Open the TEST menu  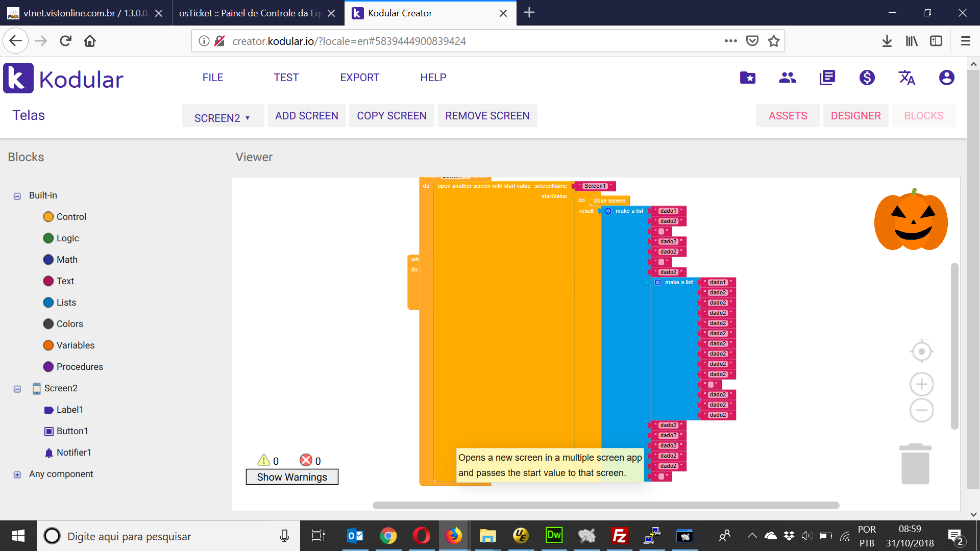286,78
